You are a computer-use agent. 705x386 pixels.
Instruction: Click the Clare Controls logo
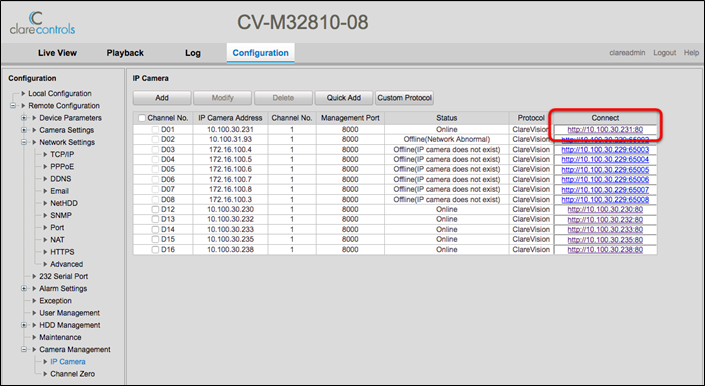(x=42, y=23)
